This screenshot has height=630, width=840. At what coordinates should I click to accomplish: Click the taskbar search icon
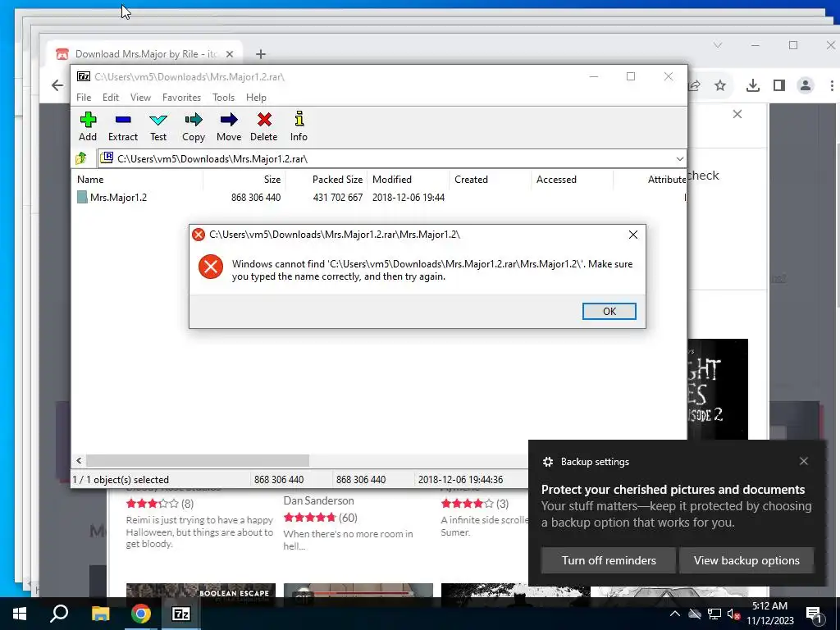tap(59, 614)
